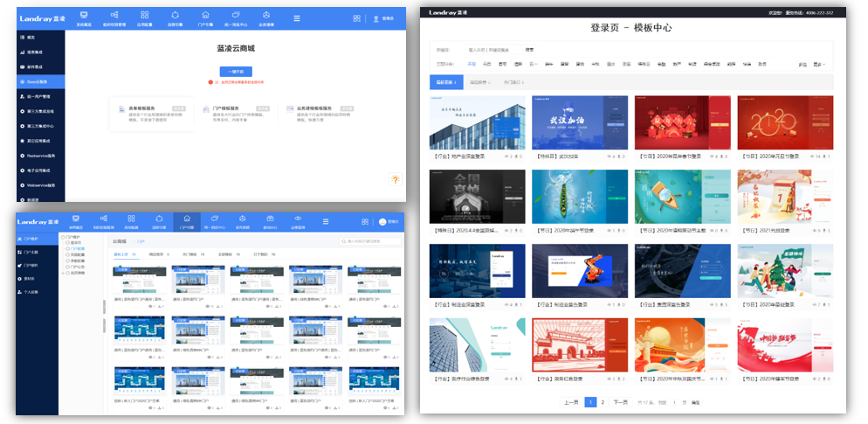Image resolution: width=868 pixels, height=424 pixels.
Task: Select the 首页弹窗 radio in portal tree
Action: point(67,274)
